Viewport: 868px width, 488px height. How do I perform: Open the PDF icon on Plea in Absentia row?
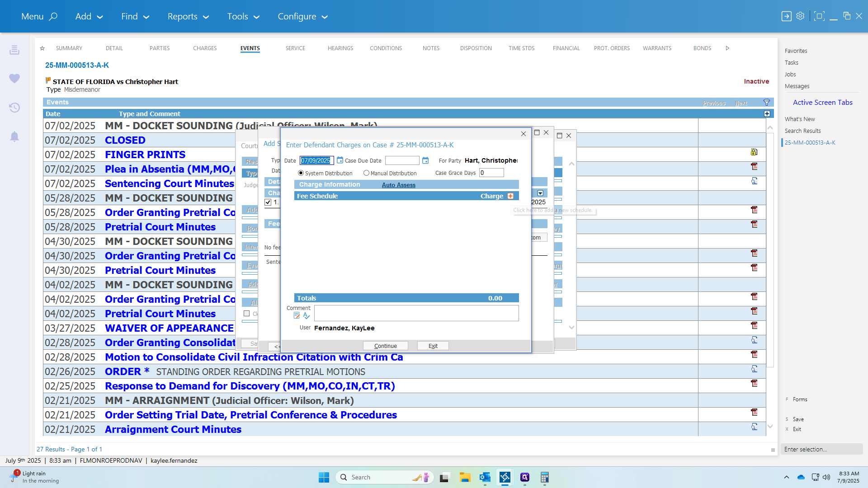pos(754,167)
